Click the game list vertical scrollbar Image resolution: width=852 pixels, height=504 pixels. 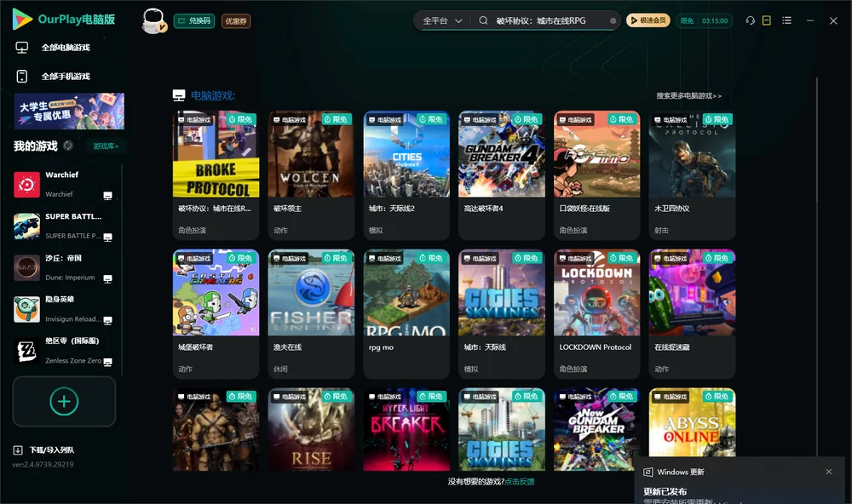[816, 266]
